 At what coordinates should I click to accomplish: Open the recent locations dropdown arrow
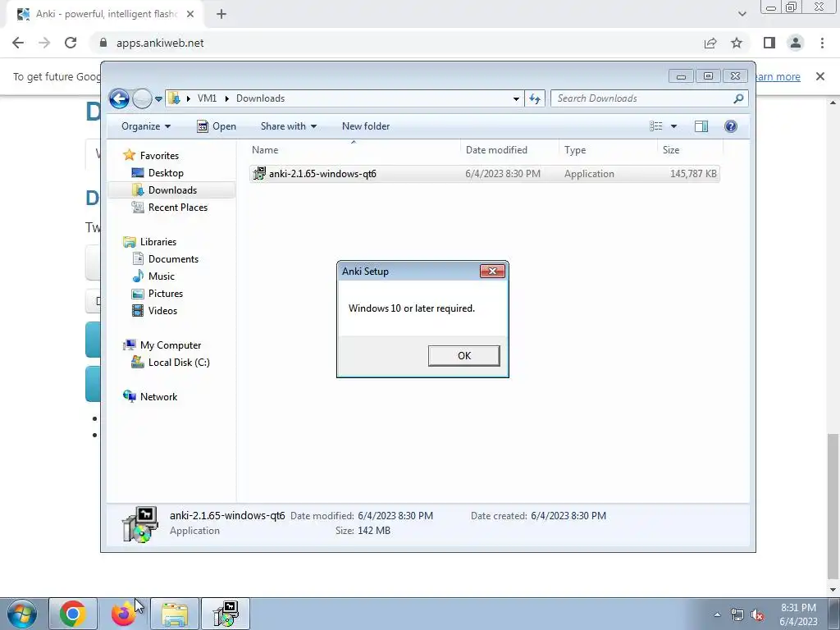158,99
